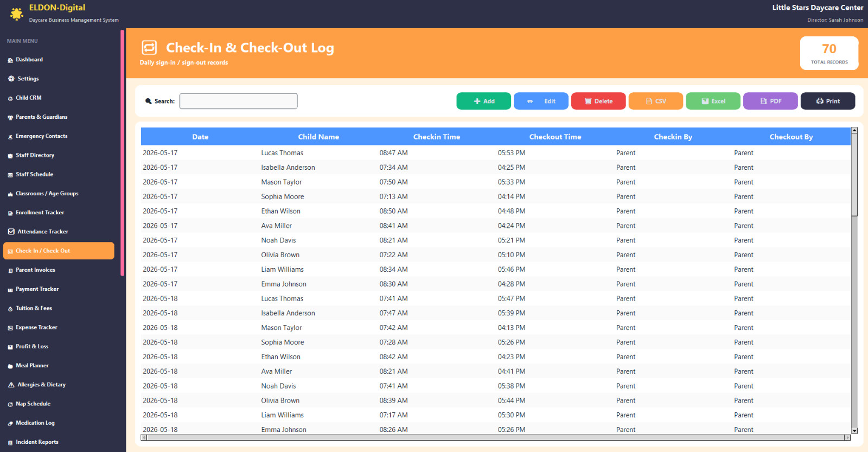Click the Nap Schedule sidebar icon
Viewport: 868px width, 452px height.
click(10, 404)
